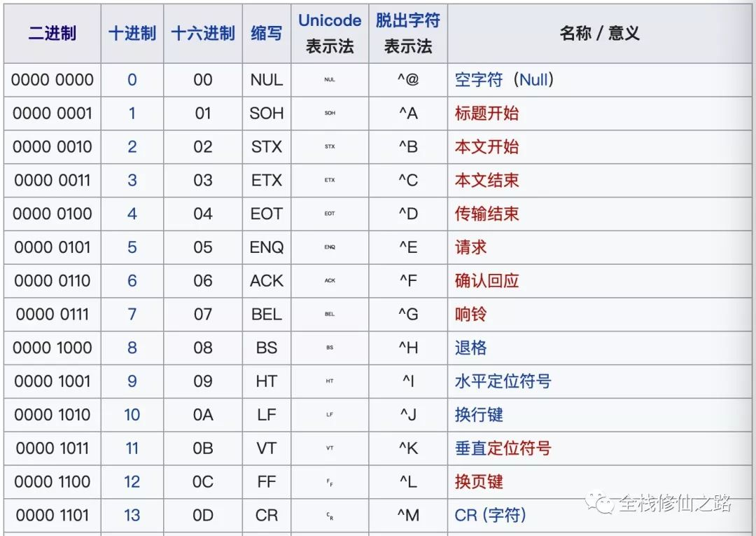
Task: Open the 空字符 (Null) link
Action: coord(504,80)
